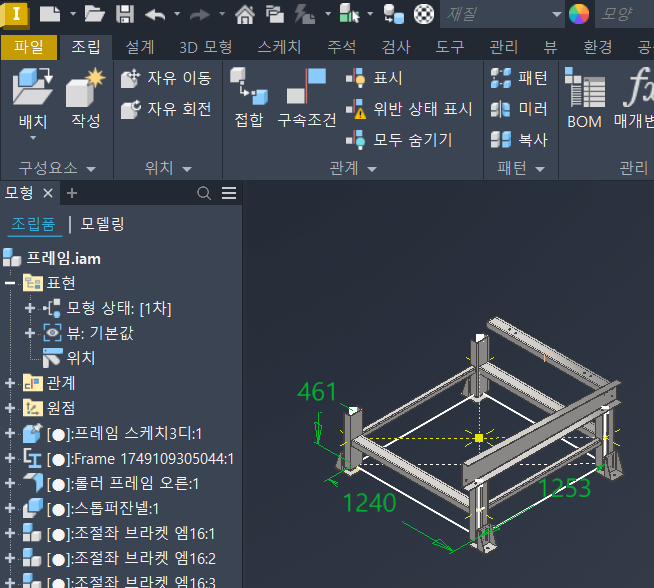Open model browser hamburger menu
This screenshot has width=654, height=588.
point(229,193)
